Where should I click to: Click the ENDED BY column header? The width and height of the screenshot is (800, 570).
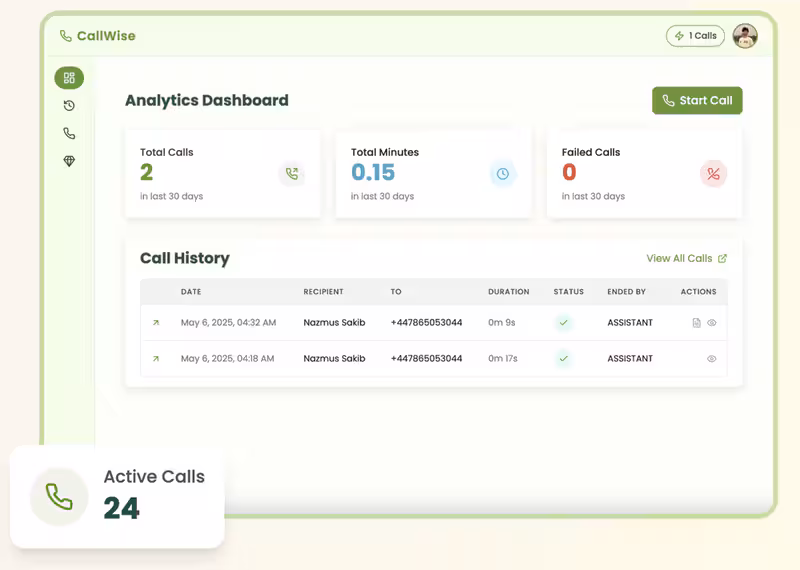627,292
